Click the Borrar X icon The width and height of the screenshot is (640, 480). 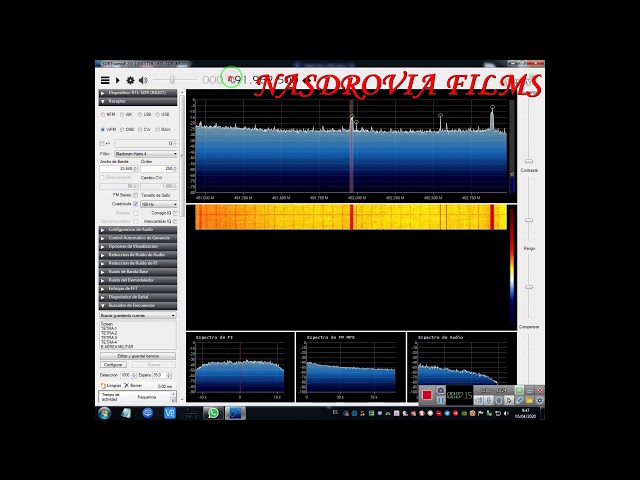pyautogui.click(x=127, y=385)
